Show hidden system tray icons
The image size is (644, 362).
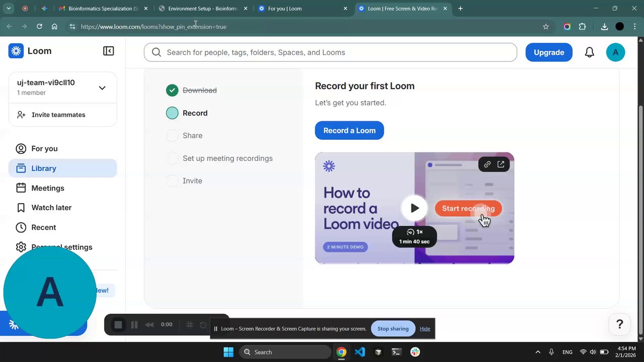point(538,352)
